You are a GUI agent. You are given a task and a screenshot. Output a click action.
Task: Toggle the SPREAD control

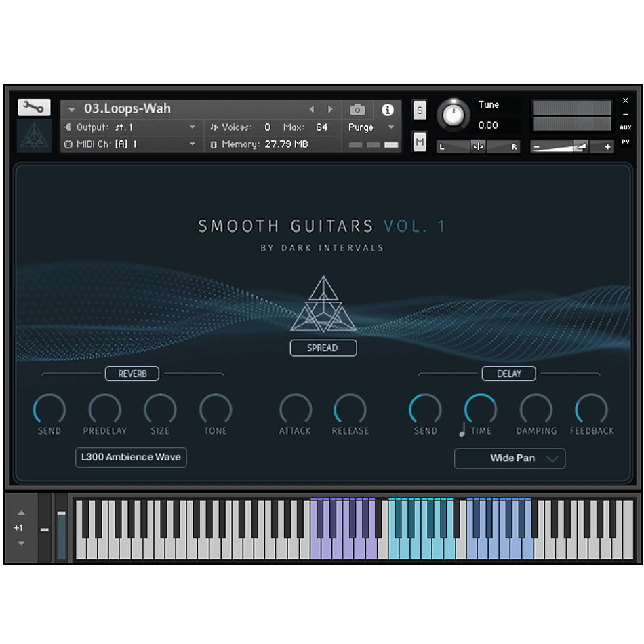coord(323,347)
